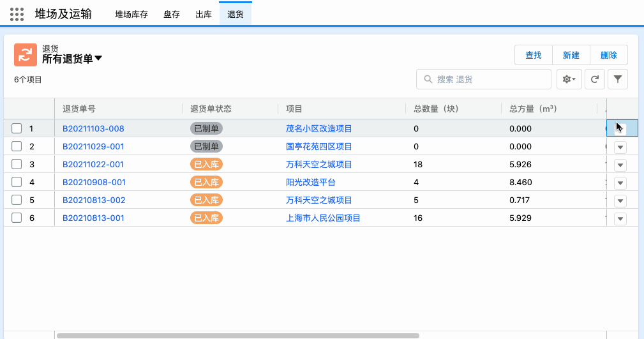The image size is (644, 339).
Task: Open return order B20211022-001 link
Action: pyautogui.click(x=93, y=164)
